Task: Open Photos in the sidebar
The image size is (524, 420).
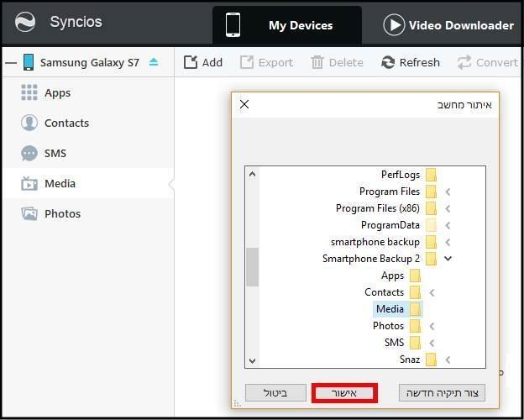Action: tap(88, 213)
